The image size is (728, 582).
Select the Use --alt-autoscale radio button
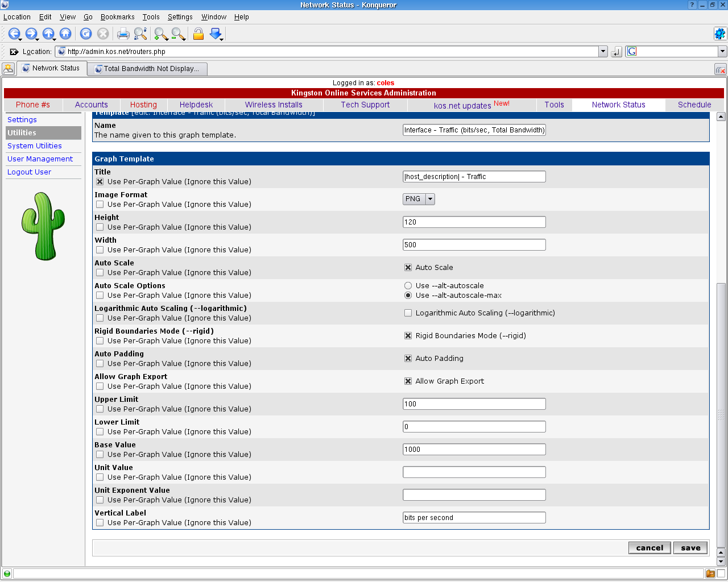click(408, 286)
